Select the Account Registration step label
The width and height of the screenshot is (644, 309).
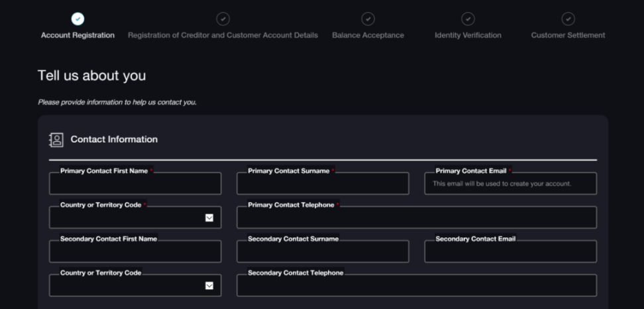(78, 35)
